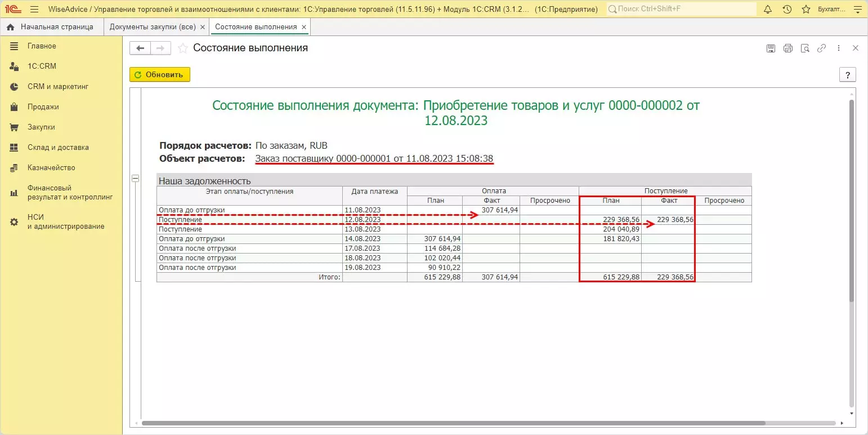The height and width of the screenshot is (435, 868).
Task: Select the По заказам, RUB value
Action: (x=292, y=145)
